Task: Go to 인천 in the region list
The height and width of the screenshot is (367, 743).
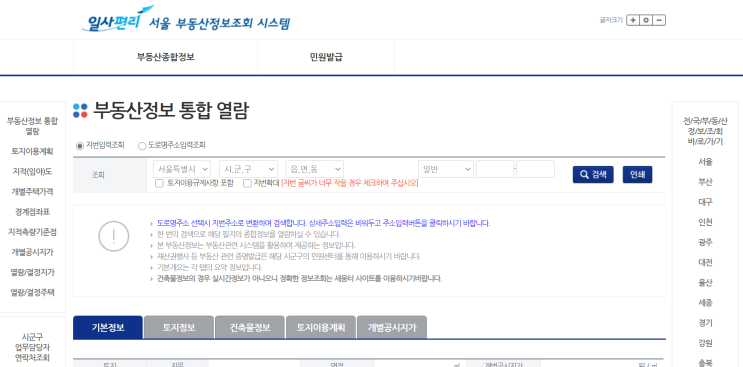Action: point(705,222)
